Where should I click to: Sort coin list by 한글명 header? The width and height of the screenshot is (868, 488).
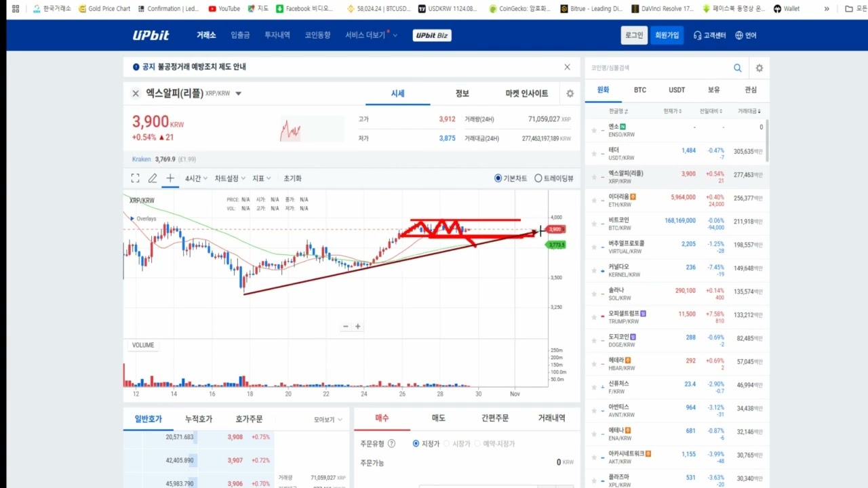point(618,111)
